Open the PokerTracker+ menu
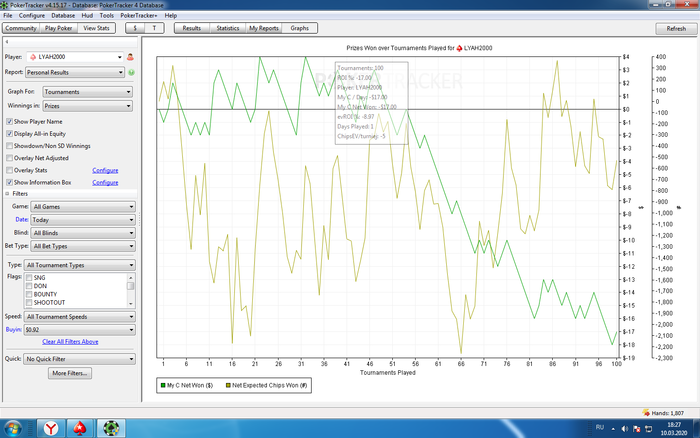Image resolution: width=700 pixels, height=438 pixels. pos(139,15)
